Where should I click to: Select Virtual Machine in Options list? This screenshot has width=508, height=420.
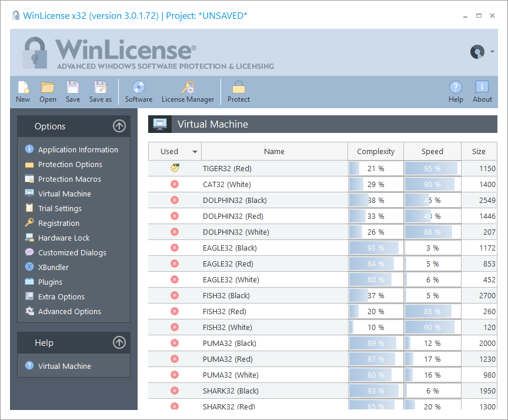65,194
